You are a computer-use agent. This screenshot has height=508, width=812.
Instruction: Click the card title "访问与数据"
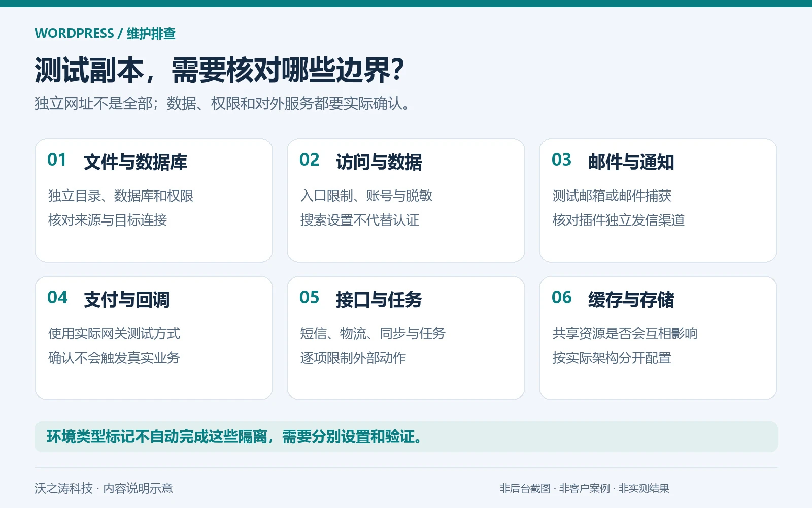[x=379, y=162]
